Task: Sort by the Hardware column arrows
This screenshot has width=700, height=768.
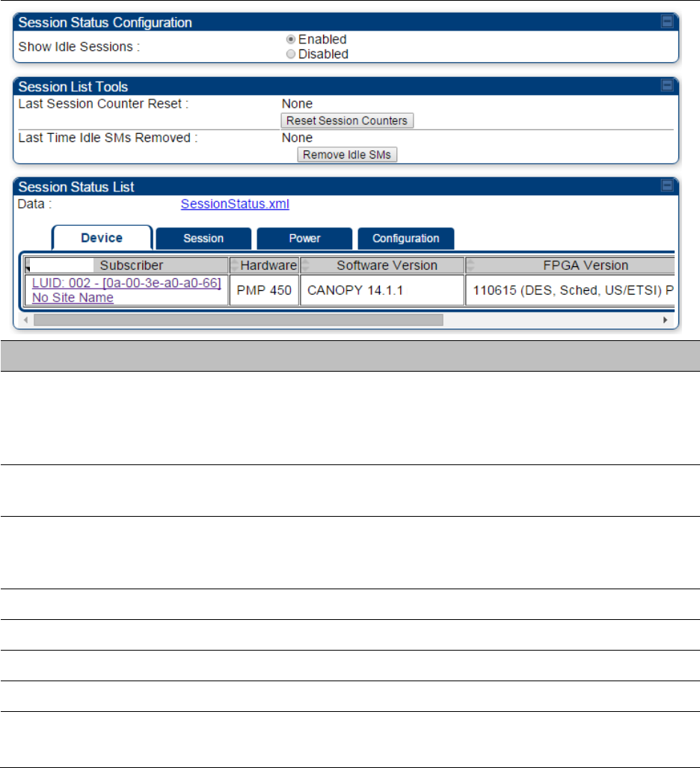Action: [x=235, y=265]
